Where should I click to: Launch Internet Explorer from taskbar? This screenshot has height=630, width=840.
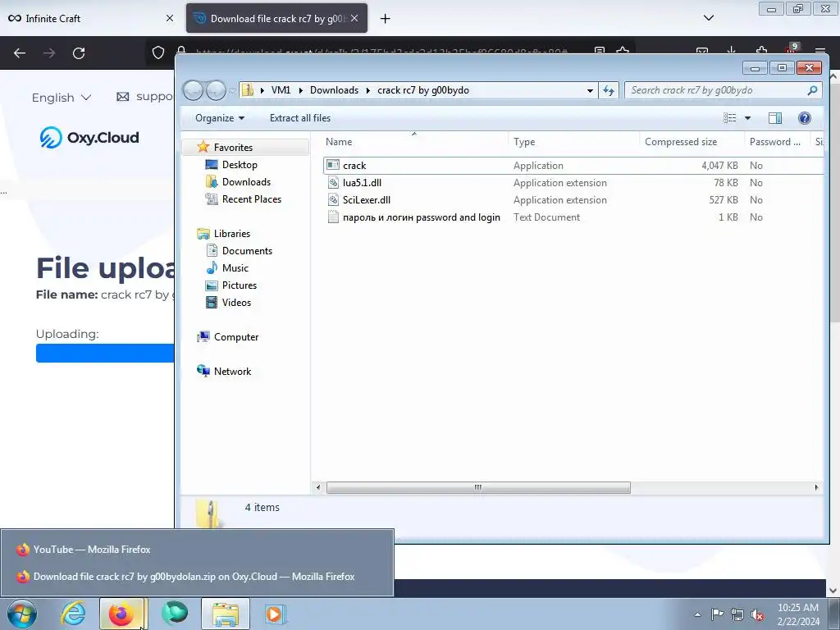(x=72, y=614)
